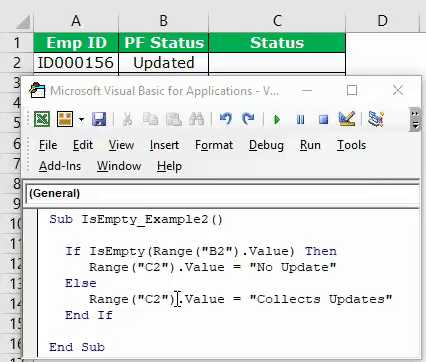426x362 pixels.
Task: Open the Project Explorer icon
Action: tap(376, 119)
